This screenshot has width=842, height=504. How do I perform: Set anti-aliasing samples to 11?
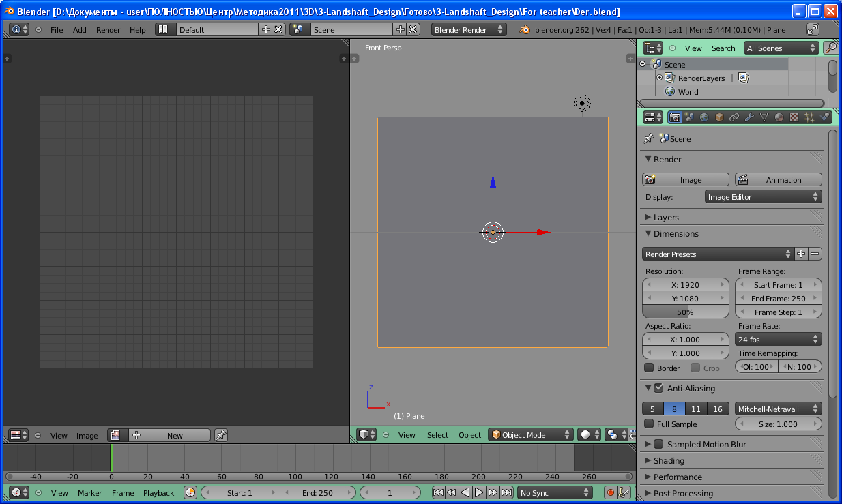(695, 409)
